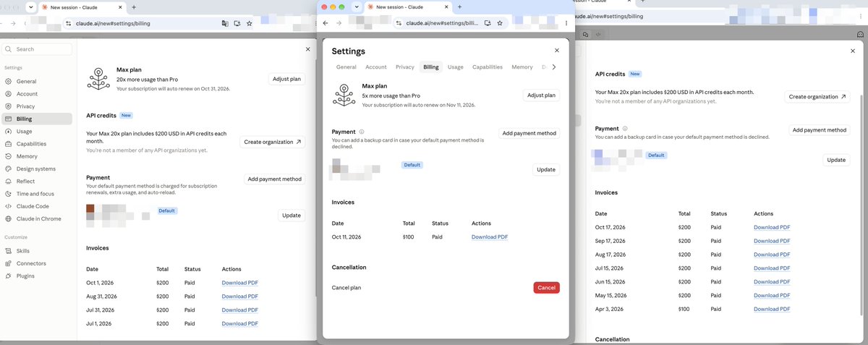Click Adjust plan in middle window

(x=541, y=95)
